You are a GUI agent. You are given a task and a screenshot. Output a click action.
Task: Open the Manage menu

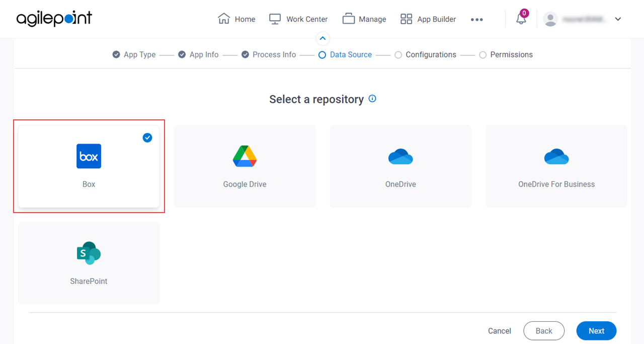click(x=364, y=19)
